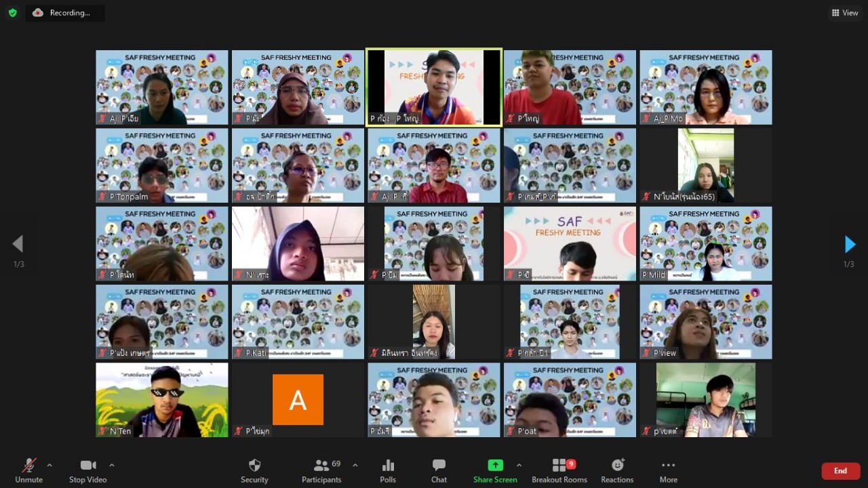Viewport: 868px width, 488px height.
Task: Click the green Share Screen icon
Action: point(495,466)
